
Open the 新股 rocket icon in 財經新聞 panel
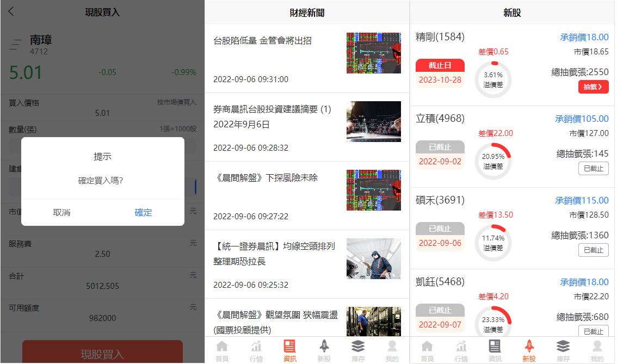(324, 351)
